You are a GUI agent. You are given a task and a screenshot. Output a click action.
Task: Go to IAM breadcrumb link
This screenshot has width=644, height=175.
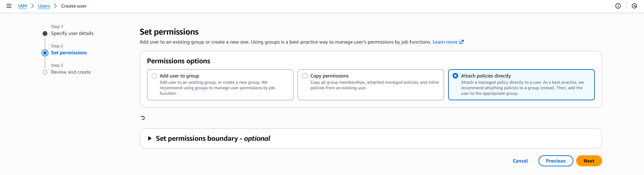click(x=22, y=6)
